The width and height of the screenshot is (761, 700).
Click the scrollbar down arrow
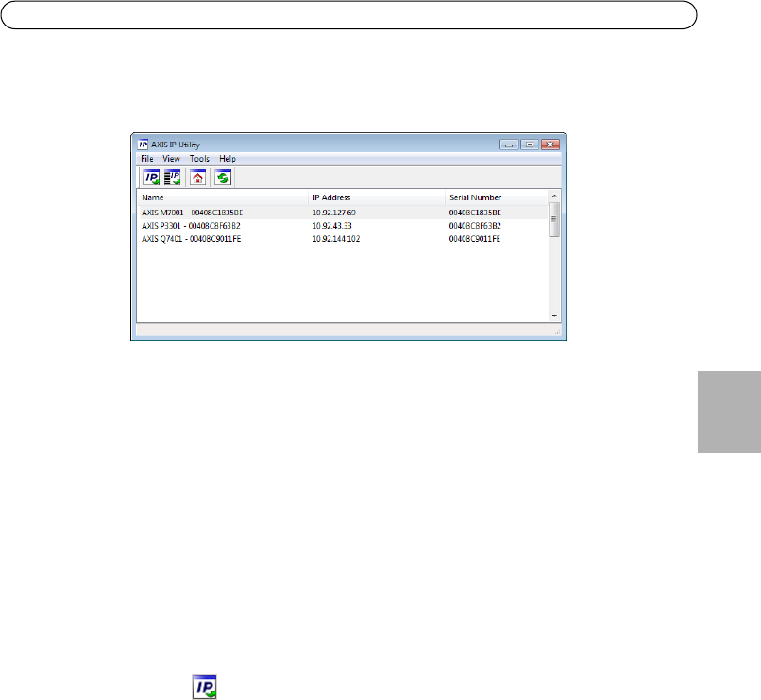click(554, 316)
